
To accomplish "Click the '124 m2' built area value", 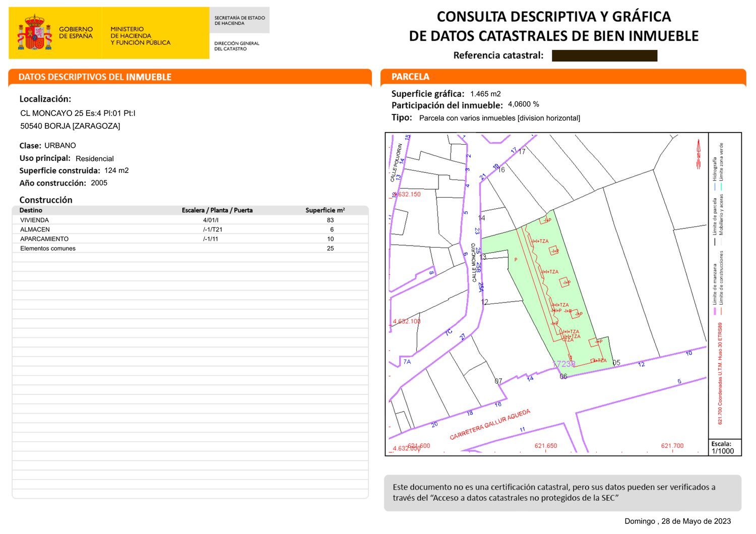I will click(x=116, y=170).
